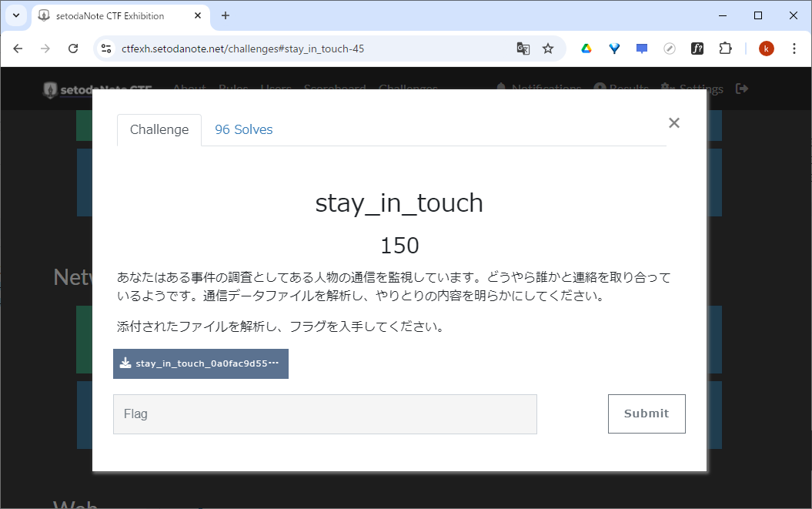Click the Google Drive extension icon
The height and width of the screenshot is (509, 812).
(586, 48)
